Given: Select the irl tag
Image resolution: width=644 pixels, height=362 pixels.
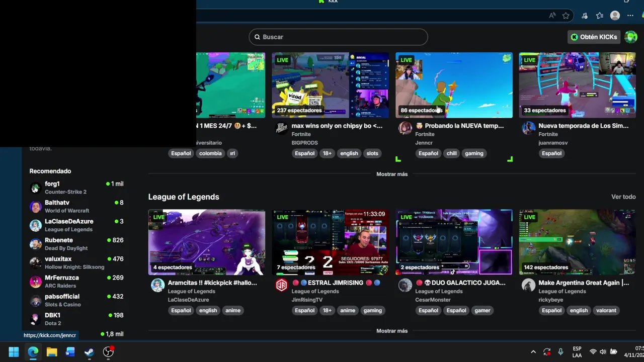Looking at the screenshot, I should pos(232,153).
